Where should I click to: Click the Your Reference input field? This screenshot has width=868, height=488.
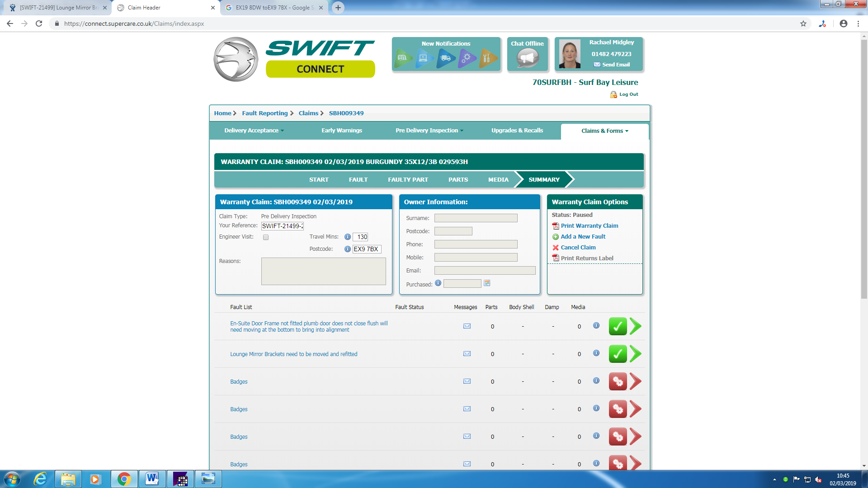[x=283, y=226]
